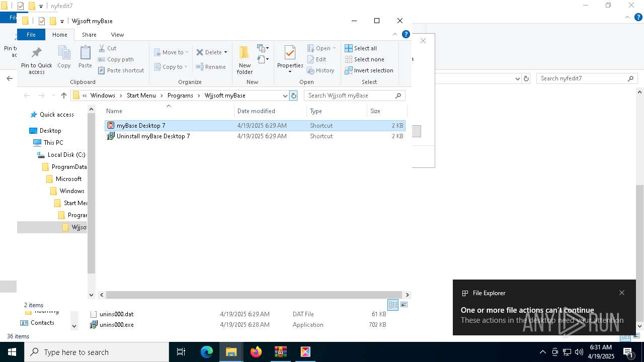Viewport: 644px width, 362px height.
Task: Open the Delete dropdown arrow
Action: (225, 52)
